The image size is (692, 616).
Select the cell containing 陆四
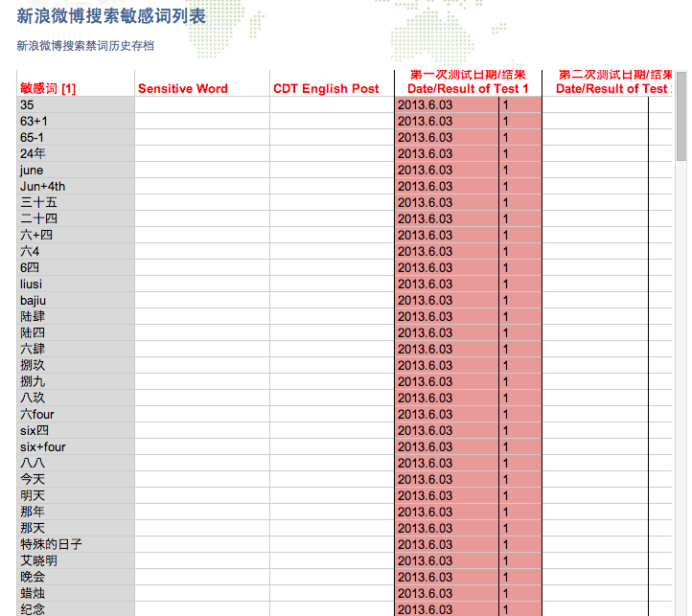76,333
